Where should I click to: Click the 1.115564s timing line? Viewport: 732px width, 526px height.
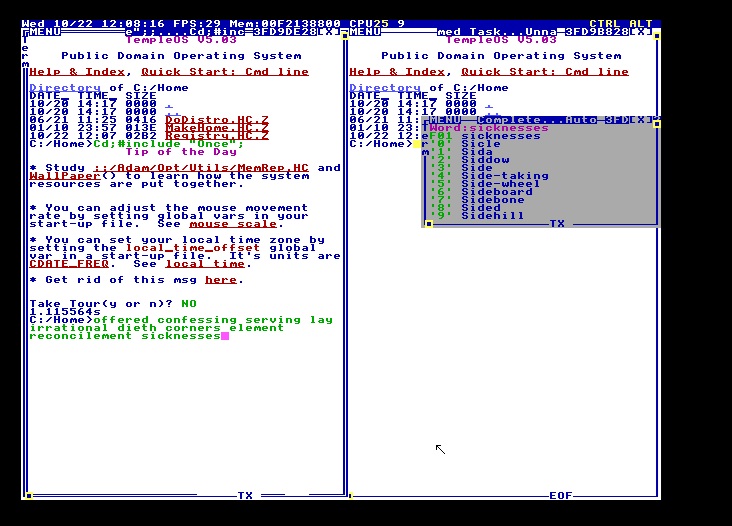65,312
